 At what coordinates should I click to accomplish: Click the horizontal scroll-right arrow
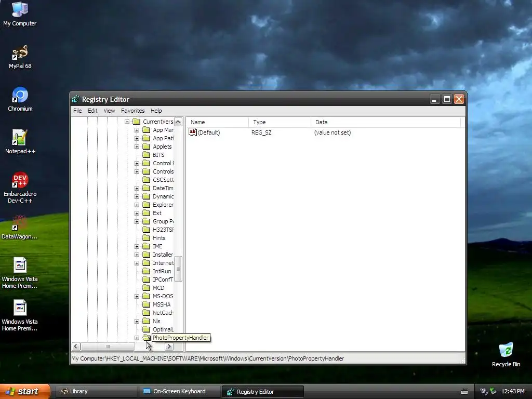[x=169, y=347]
